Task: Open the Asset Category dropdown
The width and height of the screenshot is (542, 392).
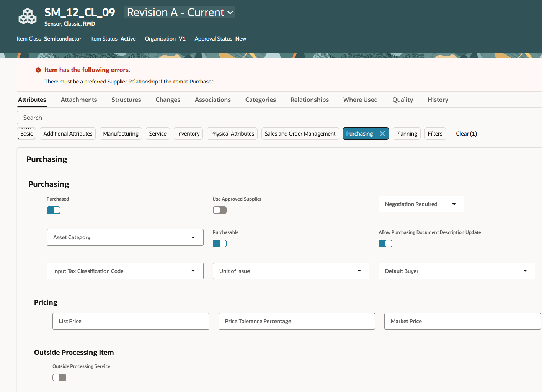Action: tap(125, 237)
